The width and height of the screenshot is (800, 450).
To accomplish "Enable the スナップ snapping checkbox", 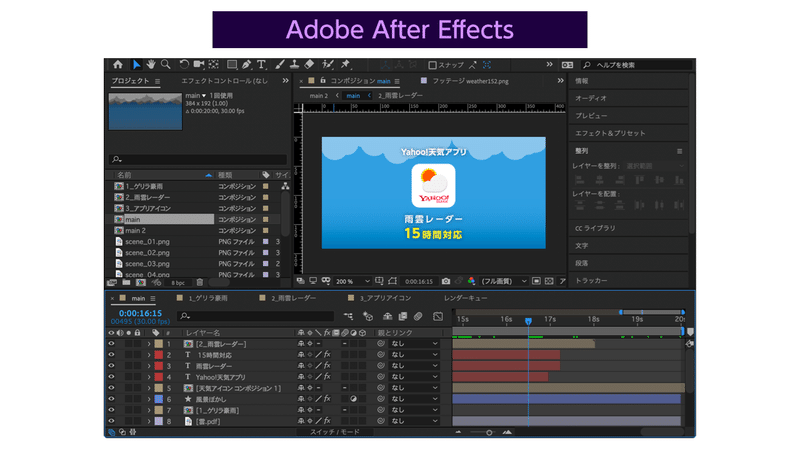I will pyautogui.click(x=433, y=65).
